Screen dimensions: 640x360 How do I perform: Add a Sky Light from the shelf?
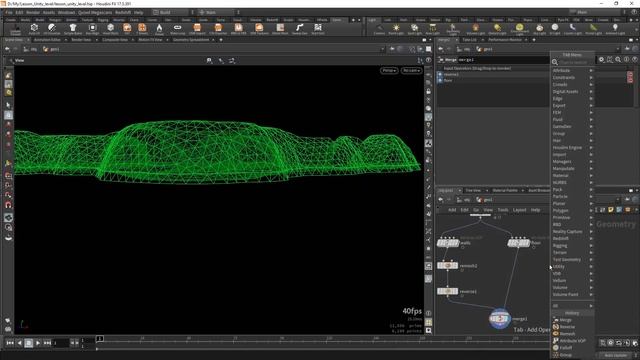click(x=539, y=29)
